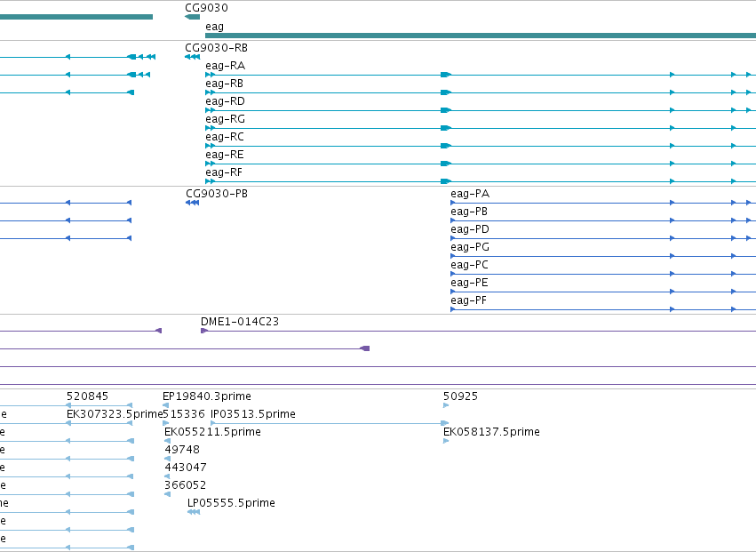This screenshot has width=756, height=552.
Task: Select the eag-RC transcript label
Action: click(225, 137)
